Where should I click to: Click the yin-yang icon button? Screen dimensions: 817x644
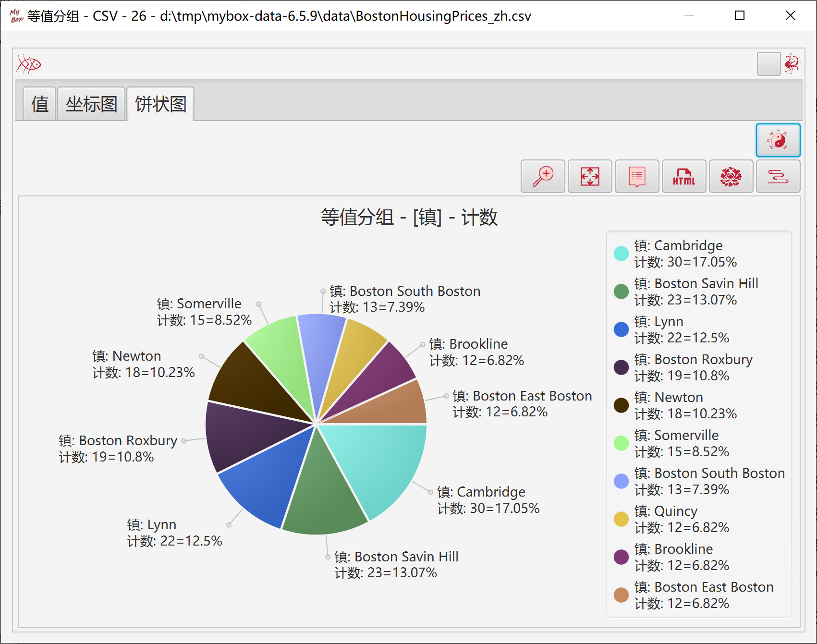[778, 140]
